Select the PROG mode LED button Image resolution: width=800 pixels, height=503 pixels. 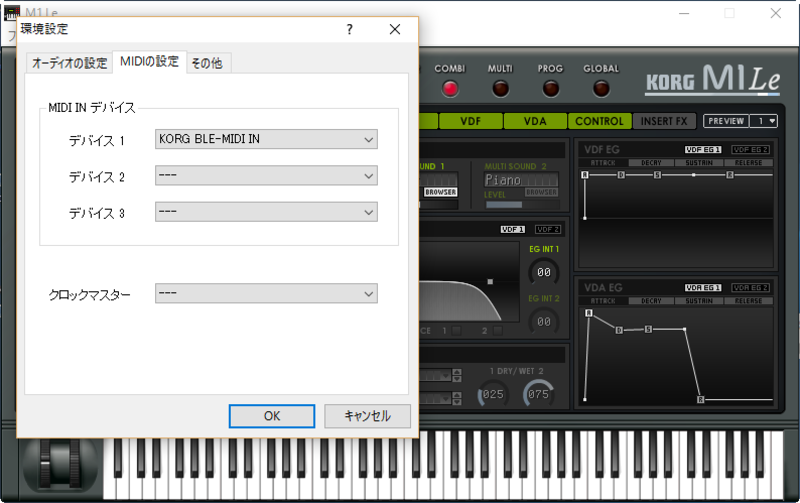click(x=551, y=89)
